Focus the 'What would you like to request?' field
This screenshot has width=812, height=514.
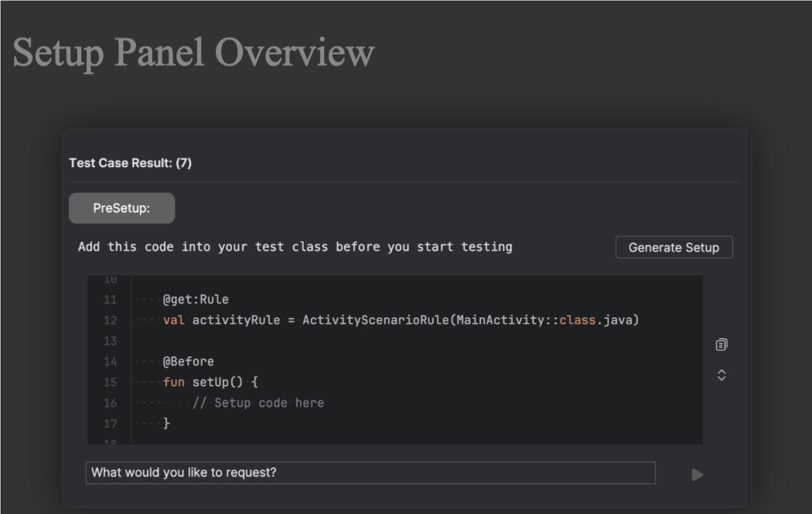pyautogui.click(x=370, y=473)
